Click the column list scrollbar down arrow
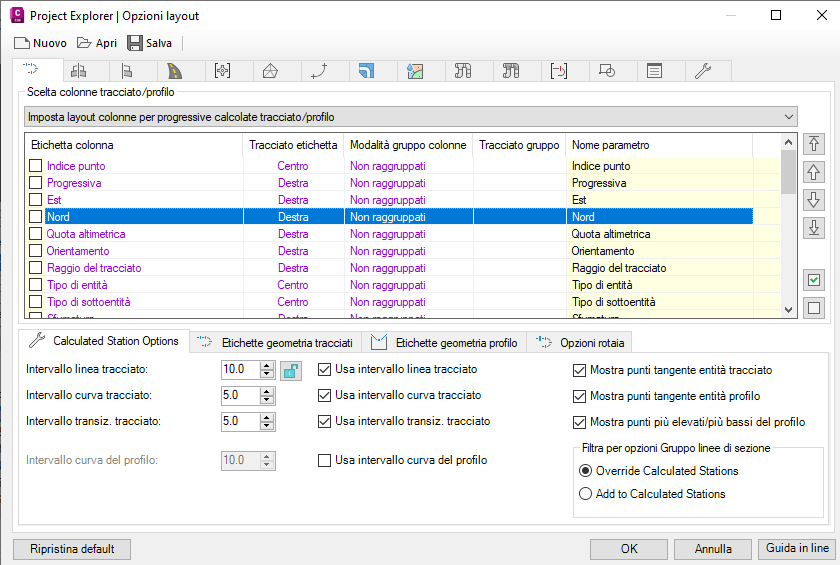The height and width of the screenshot is (565, 840). click(788, 310)
